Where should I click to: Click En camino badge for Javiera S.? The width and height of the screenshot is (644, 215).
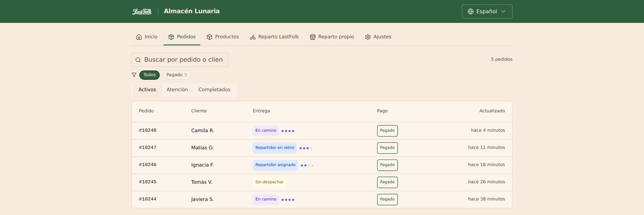click(x=266, y=199)
